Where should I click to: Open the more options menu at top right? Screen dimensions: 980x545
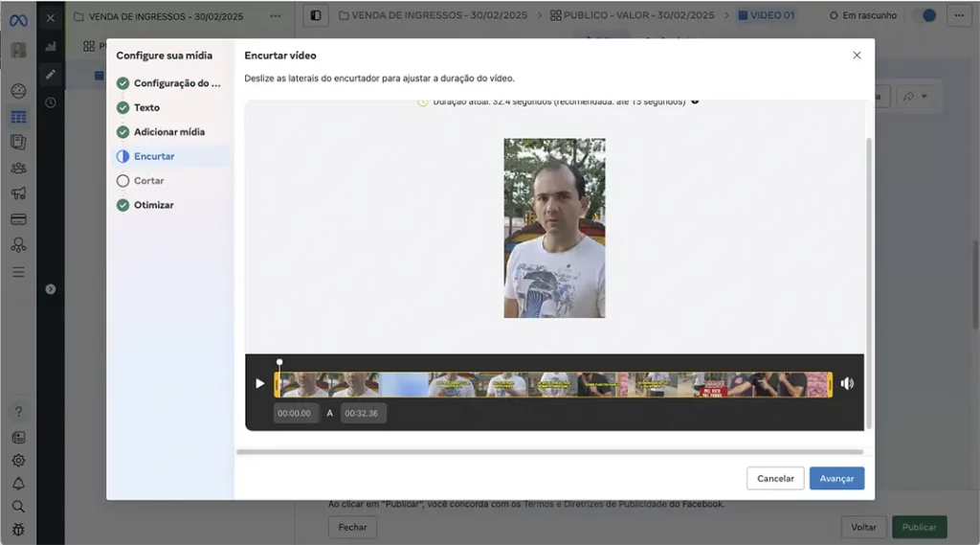coord(957,15)
